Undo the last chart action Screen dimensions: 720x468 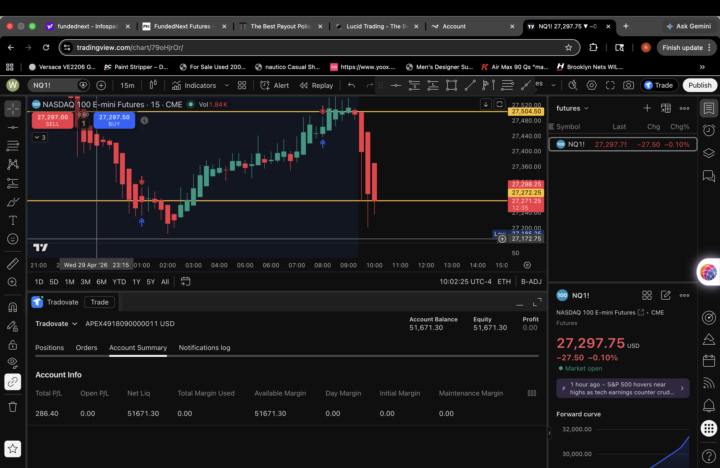[x=351, y=85]
